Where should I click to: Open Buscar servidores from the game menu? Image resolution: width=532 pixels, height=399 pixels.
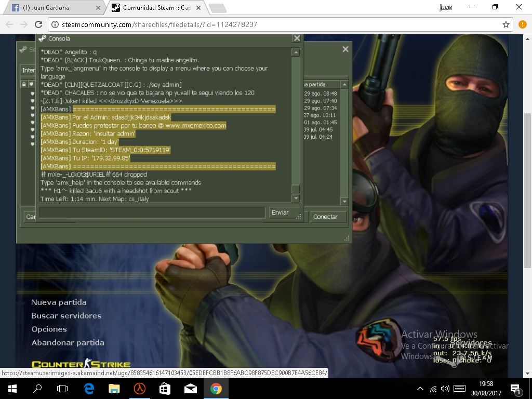(x=66, y=316)
